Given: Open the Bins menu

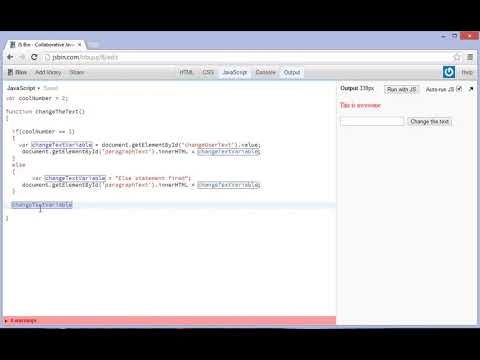Looking at the screenshot, I should point(17,72).
